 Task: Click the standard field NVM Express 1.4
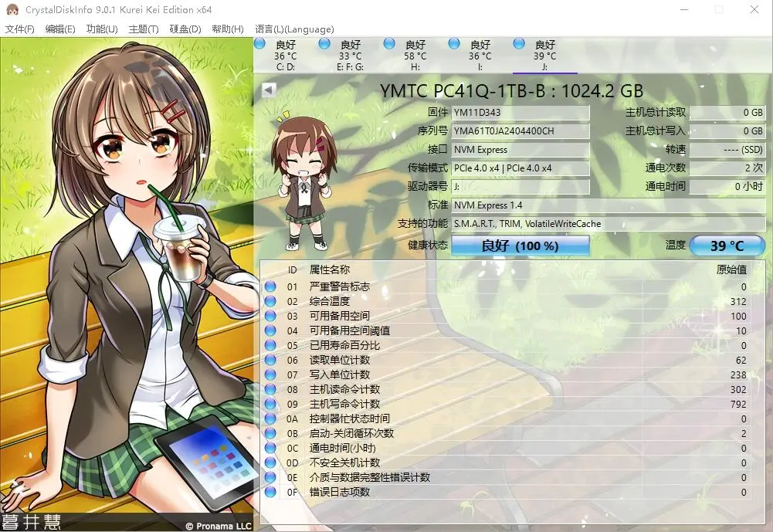click(x=609, y=205)
